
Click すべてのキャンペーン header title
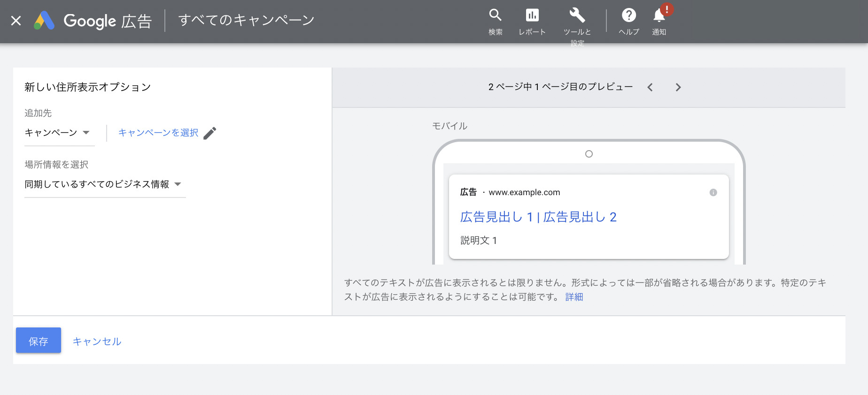click(247, 20)
